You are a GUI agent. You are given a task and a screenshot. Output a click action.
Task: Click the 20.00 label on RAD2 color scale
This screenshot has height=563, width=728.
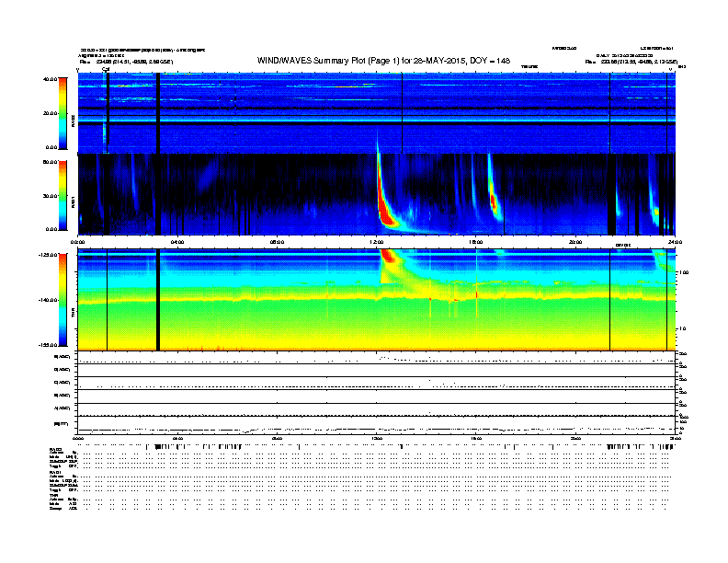[50, 113]
